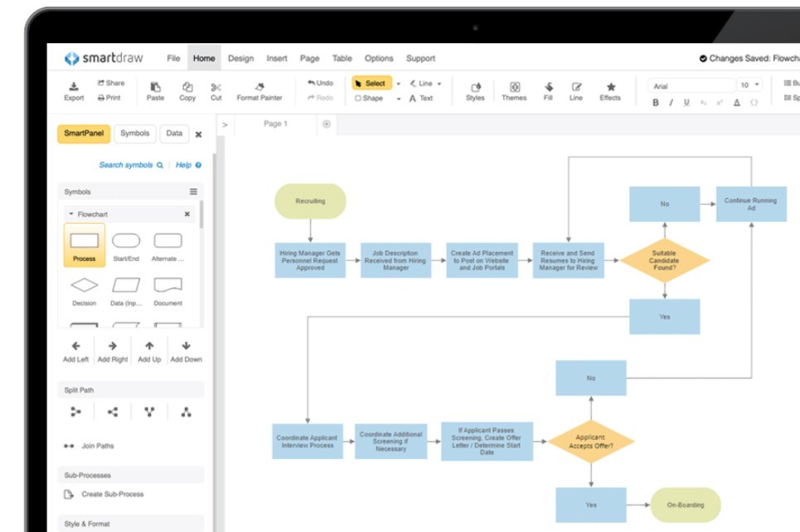The height and width of the screenshot is (532, 800).
Task: Open dropdown arrow next to Line tool
Action: coord(439,84)
